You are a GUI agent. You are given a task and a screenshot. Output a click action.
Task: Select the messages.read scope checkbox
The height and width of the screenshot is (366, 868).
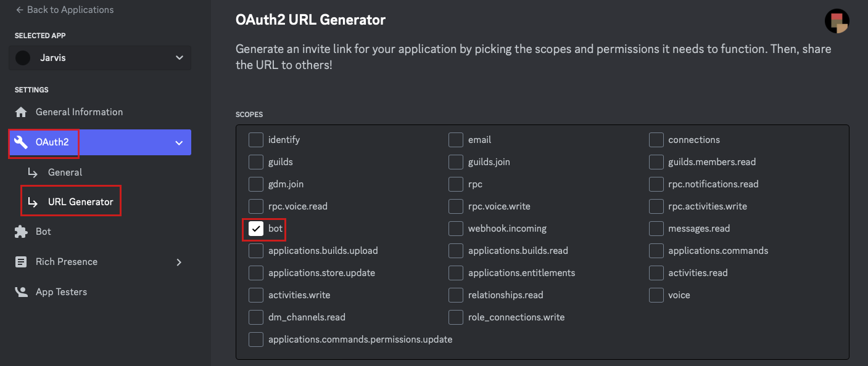656,229
